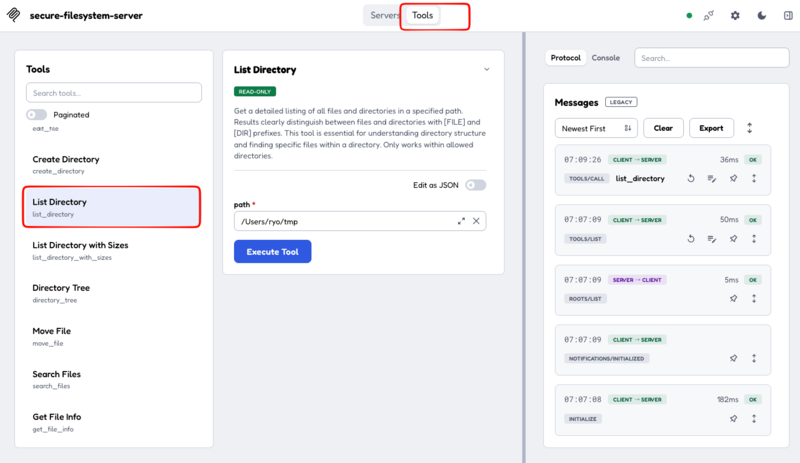800x463 pixels.
Task: Click the 182ms duration value
Action: (x=727, y=399)
